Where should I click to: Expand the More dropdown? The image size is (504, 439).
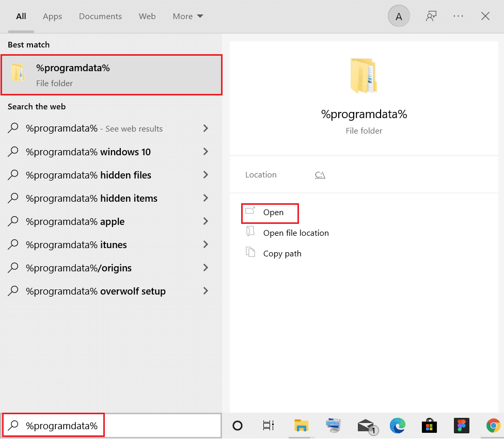188,16
